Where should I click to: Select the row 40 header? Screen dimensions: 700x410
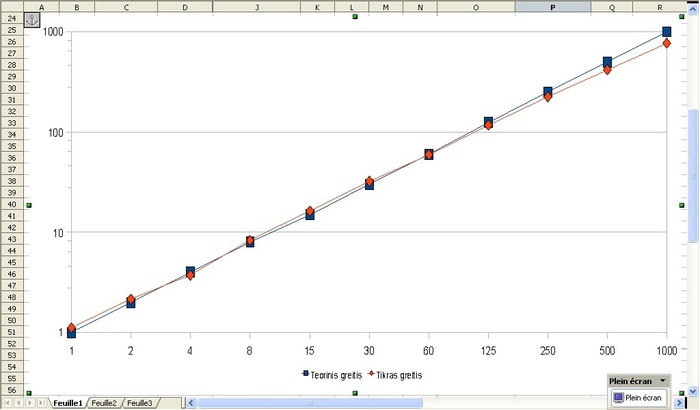pyautogui.click(x=11, y=204)
